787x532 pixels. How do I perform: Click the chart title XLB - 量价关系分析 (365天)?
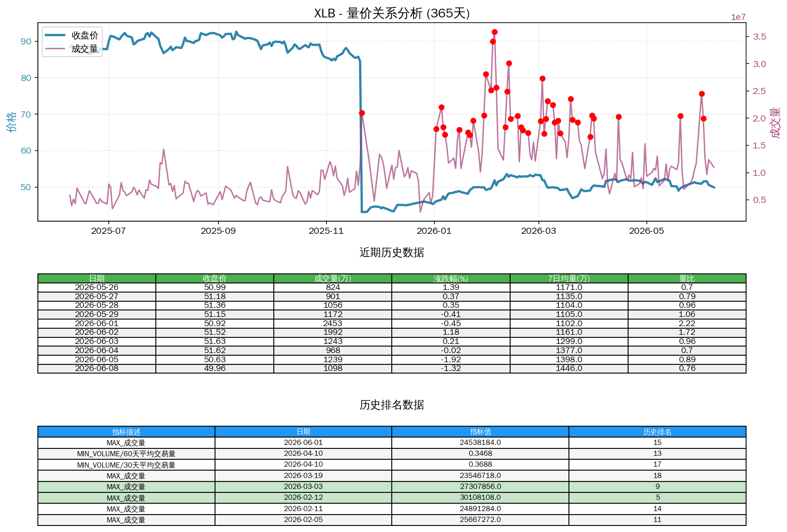(x=392, y=13)
